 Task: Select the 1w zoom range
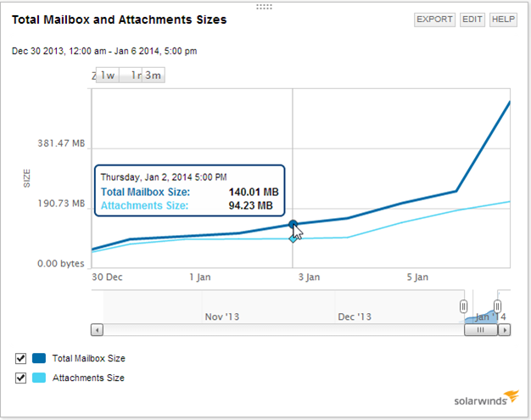click(x=108, y=76)
